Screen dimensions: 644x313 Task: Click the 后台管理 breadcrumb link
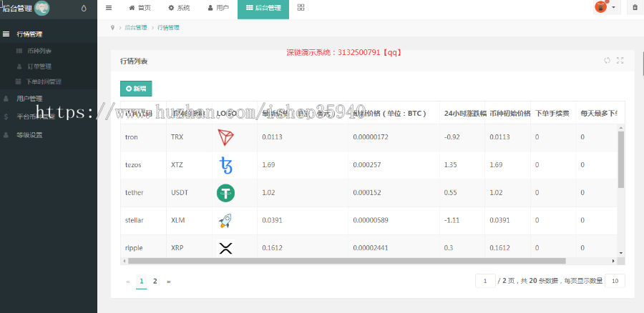pos(135,27)
